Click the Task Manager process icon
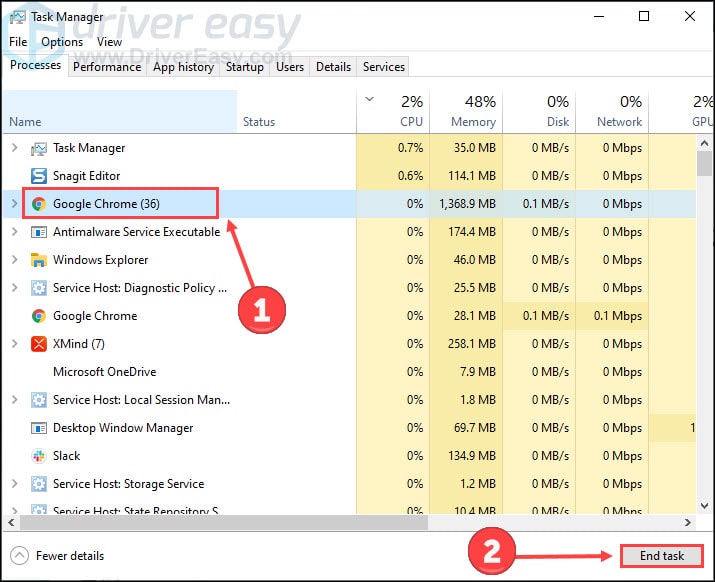Screen dimensions: 715x582 [39, 148]
